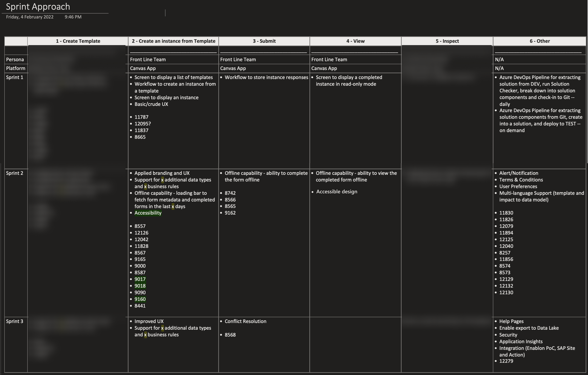Click the 'Sprint Approach' page title
Image resolution: width=588 pixels, height=375 pixels.
38,7
